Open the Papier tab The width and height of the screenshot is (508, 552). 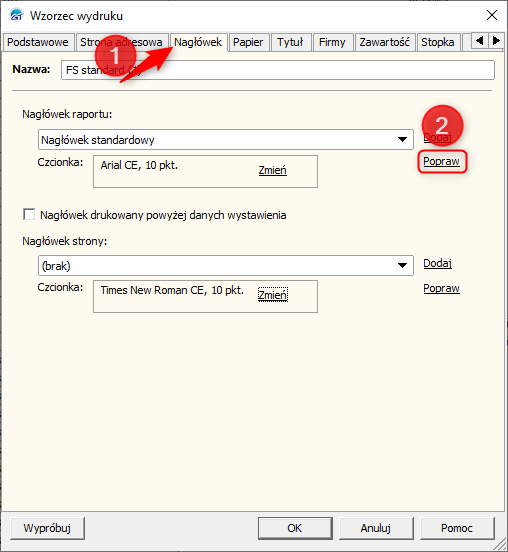[x=249, y=42]
